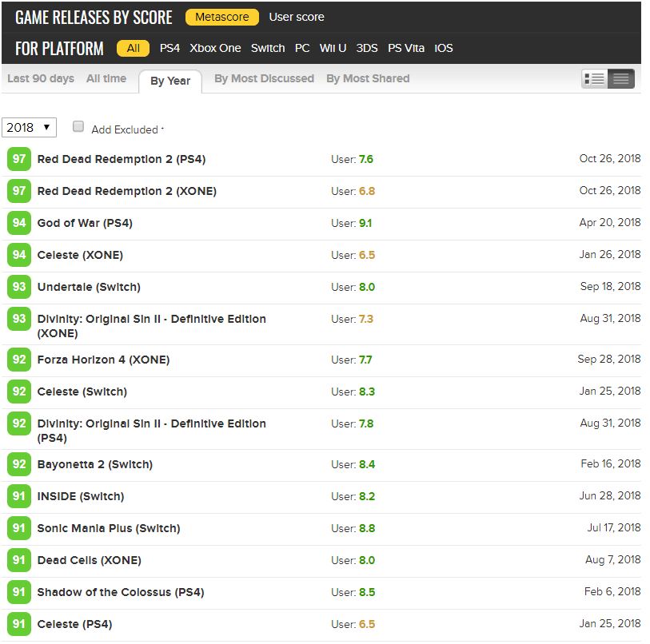
Task: Click the 92 Metascore badge for Forza Horizon 4
Action: tap(18, 360)
